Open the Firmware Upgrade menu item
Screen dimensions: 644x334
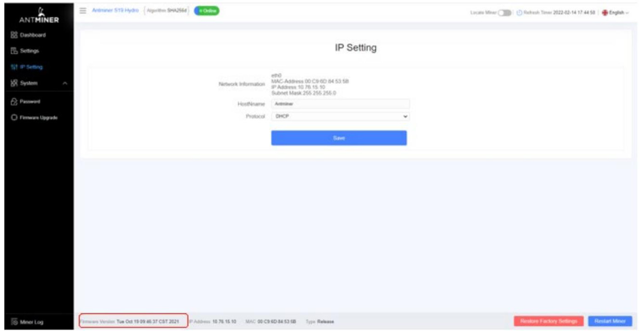[x=41, y=118]
